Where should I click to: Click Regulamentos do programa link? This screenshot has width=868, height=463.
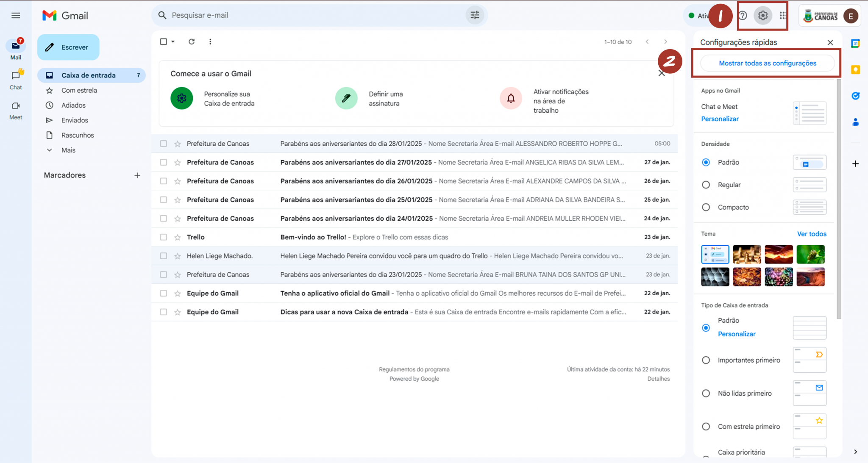414,369
